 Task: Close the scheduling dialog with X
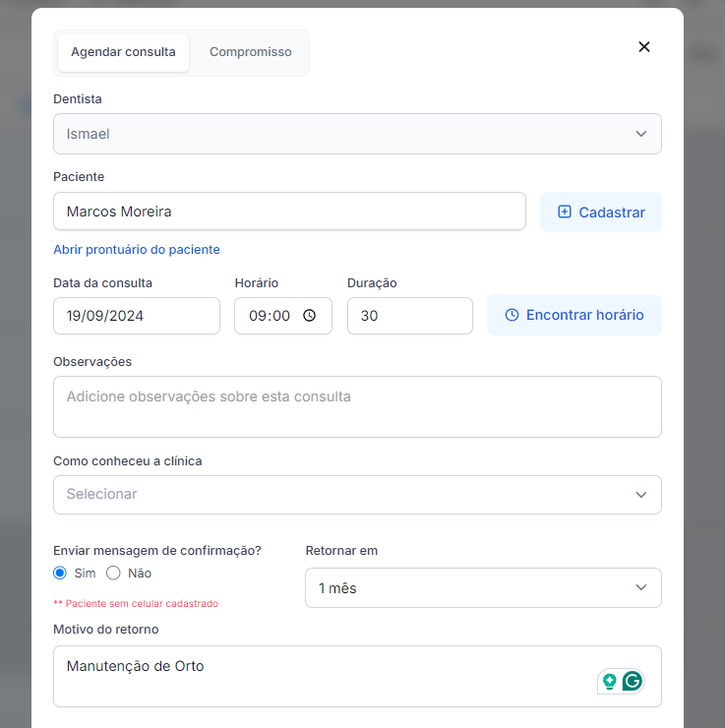(x=644, y=47)
